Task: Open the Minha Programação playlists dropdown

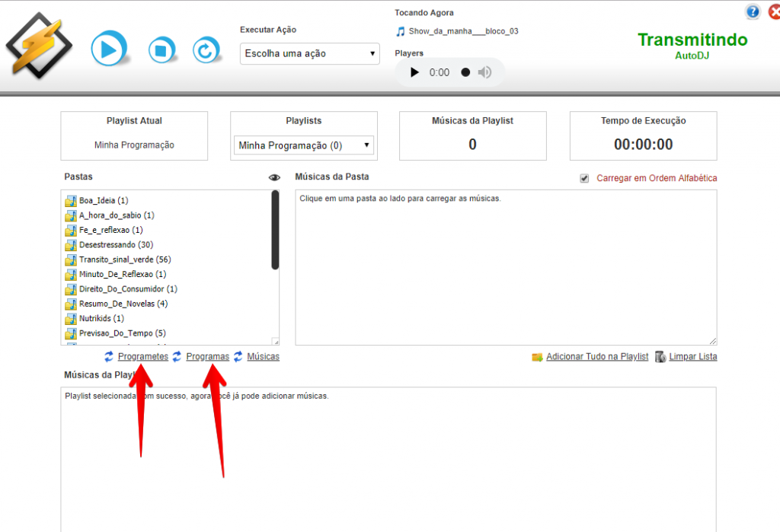Action: coord(303,145)
